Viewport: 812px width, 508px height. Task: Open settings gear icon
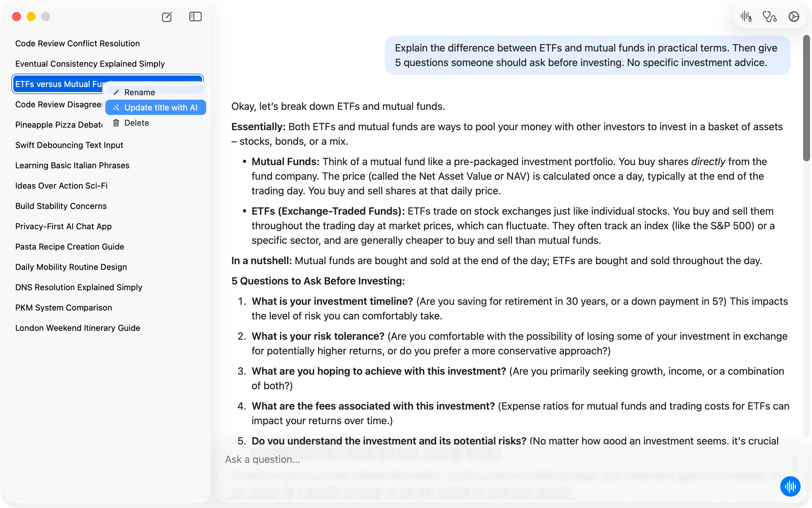(794, 17)
